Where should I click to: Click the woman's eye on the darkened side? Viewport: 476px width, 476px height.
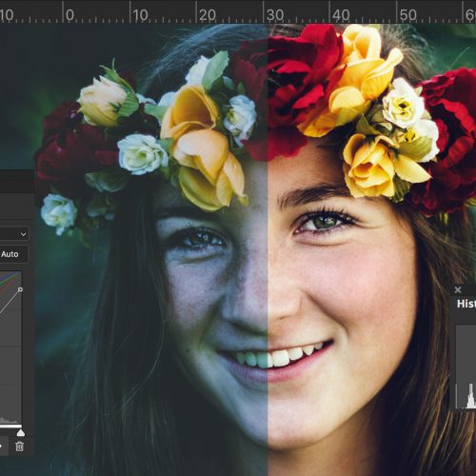(x=203, y=239)
